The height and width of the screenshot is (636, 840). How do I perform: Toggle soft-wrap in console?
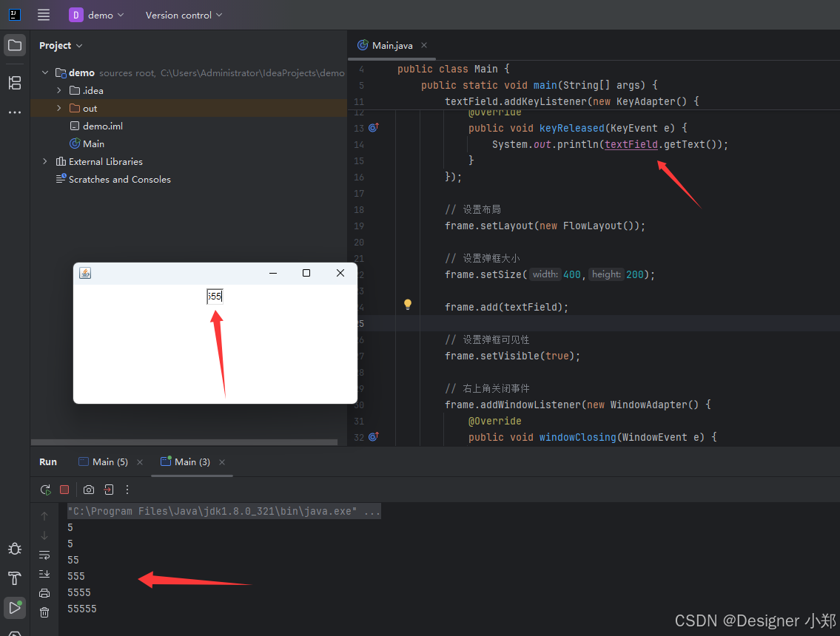(44, 555)
